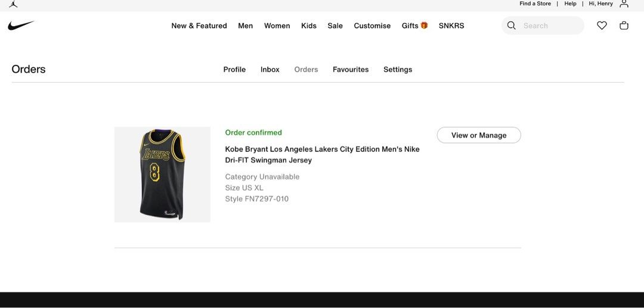Screen dimensions: 644x308
Task: Switch to the Favourites tab
Action: point(351,69)
